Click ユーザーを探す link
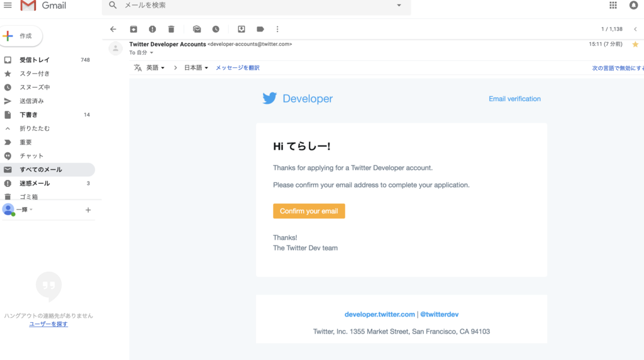Screen dimensions: 644x360 [x=48, y=324]
